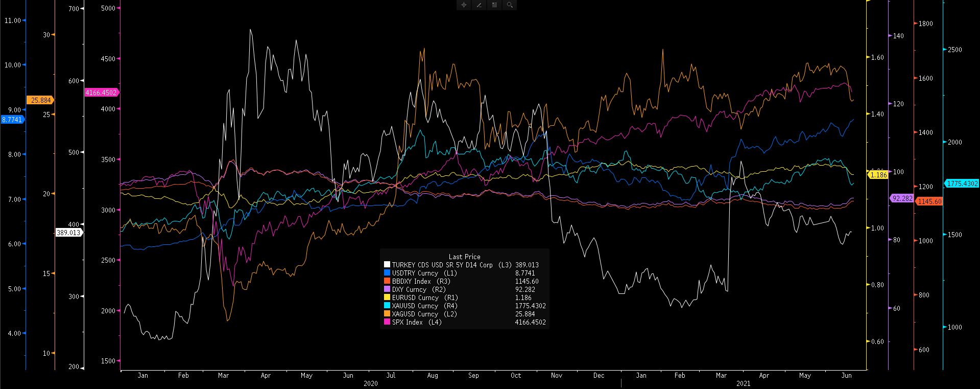Select the magnifier zoom tool
This screenshot has height=389, width=980.
(510, 5)
